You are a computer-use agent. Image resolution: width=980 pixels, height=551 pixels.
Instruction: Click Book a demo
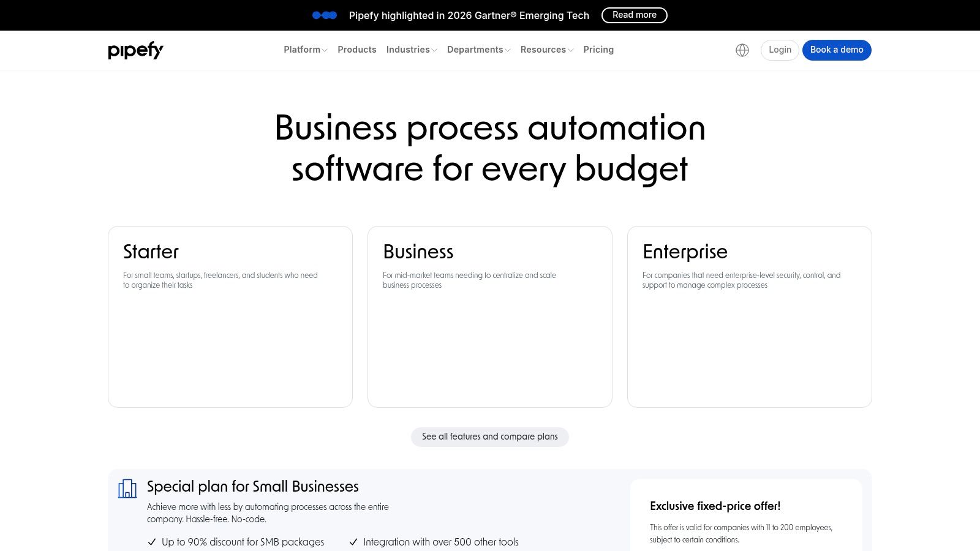point(837,50)
